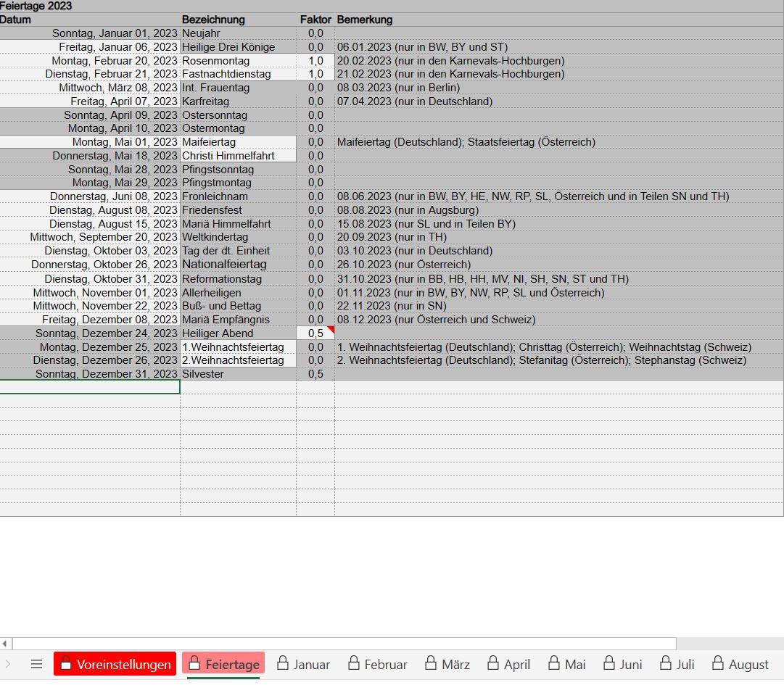Select the Christi Himmelfahrt cell

point(238,155)
